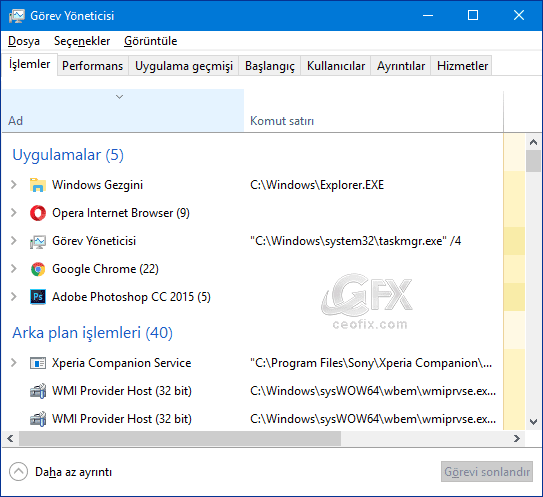The height and width of the screenshot is (497, 543).
Task: Click the Görev Yöneticisi row icon
Action: (x=37, y=241)
